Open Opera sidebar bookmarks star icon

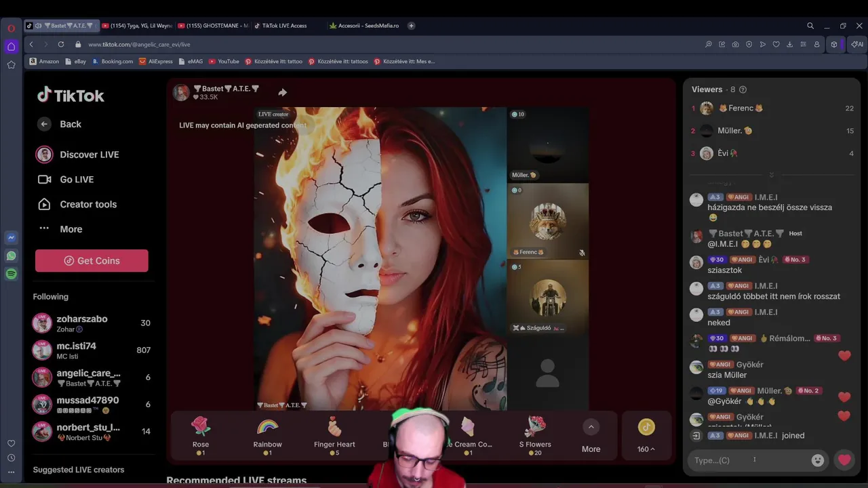coord(11,64)
